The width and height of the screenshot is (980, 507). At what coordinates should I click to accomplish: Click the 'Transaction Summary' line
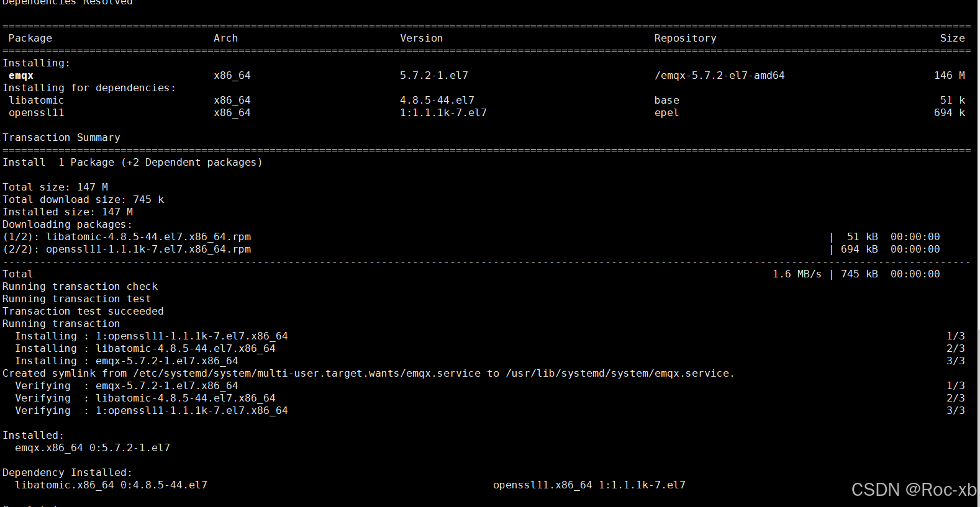[x=61, y=138]
